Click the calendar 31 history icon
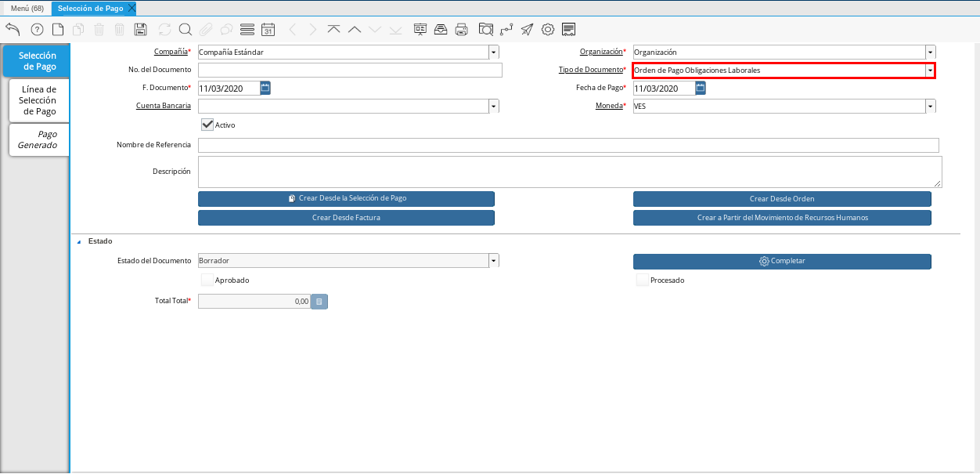Viewport: 980px width, 474px height. click(x=268, y=30)
